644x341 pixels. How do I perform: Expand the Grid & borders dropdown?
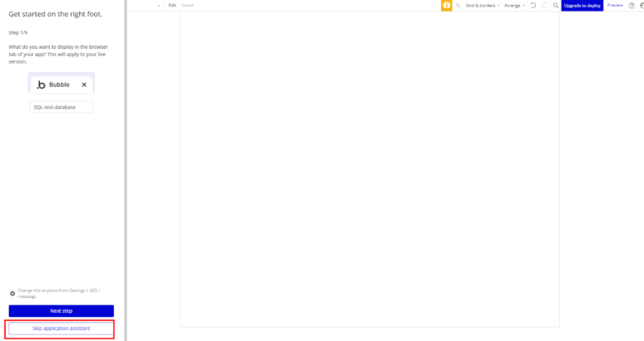[x=482, y=5]
